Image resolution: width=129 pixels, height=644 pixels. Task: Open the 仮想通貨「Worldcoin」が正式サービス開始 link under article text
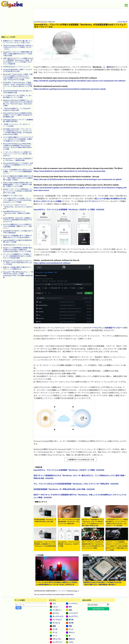point(69,210)
